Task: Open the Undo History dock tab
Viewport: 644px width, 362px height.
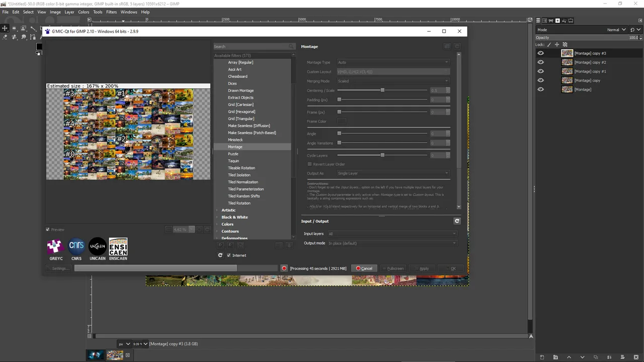Action: point(564,21)
